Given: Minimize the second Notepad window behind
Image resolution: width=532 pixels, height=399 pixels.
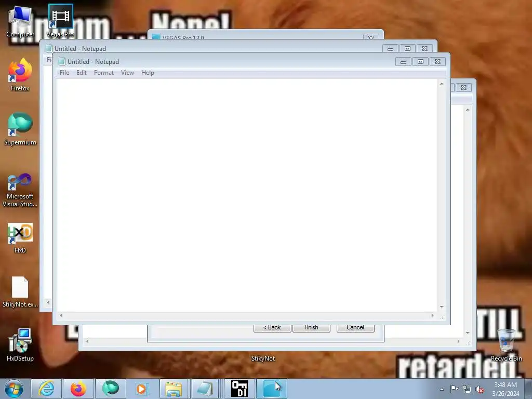Looking at the screenshot, I should 391,49.
